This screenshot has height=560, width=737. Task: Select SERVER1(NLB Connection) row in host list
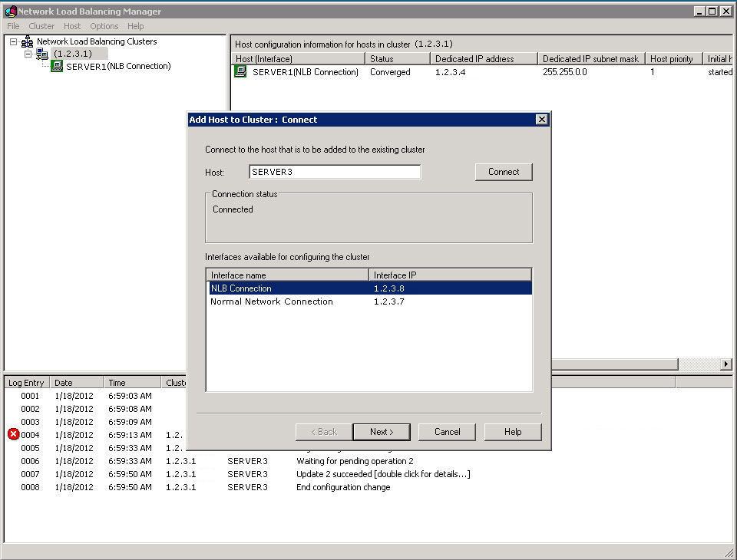pos(482,72)
